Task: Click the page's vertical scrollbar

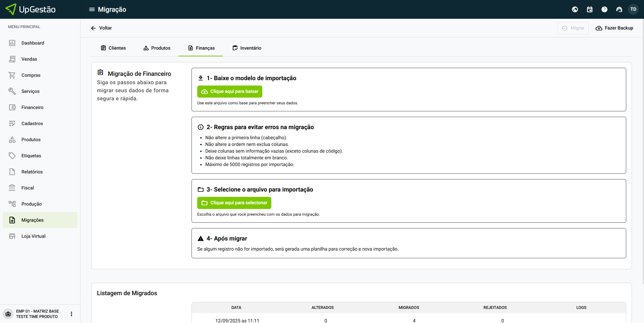Action: tap(642, 151)
